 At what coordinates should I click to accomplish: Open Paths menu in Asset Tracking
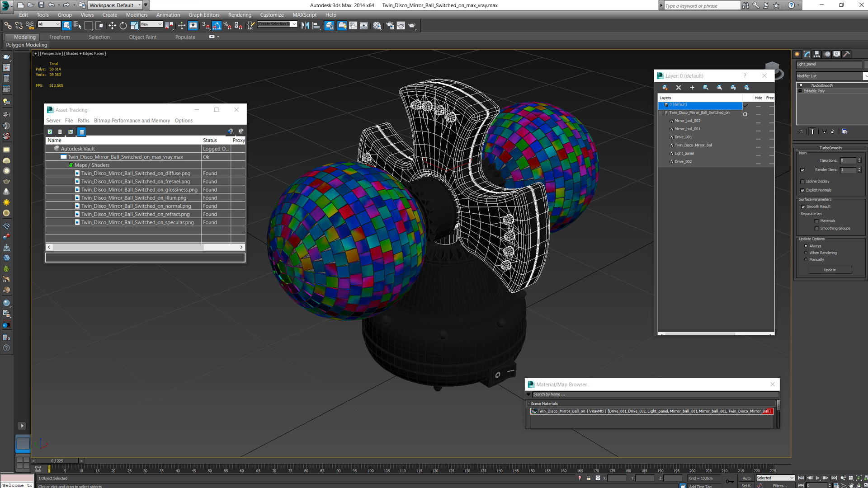83,121
